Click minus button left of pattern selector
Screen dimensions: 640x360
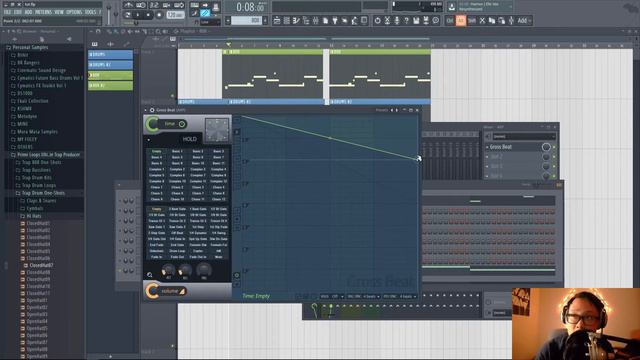tap(228, 20)
